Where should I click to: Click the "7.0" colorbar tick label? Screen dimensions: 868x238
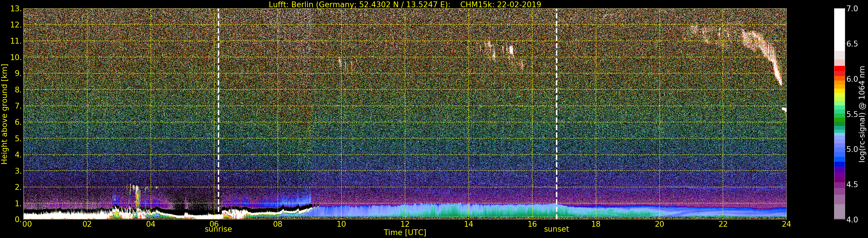[852, 9]
